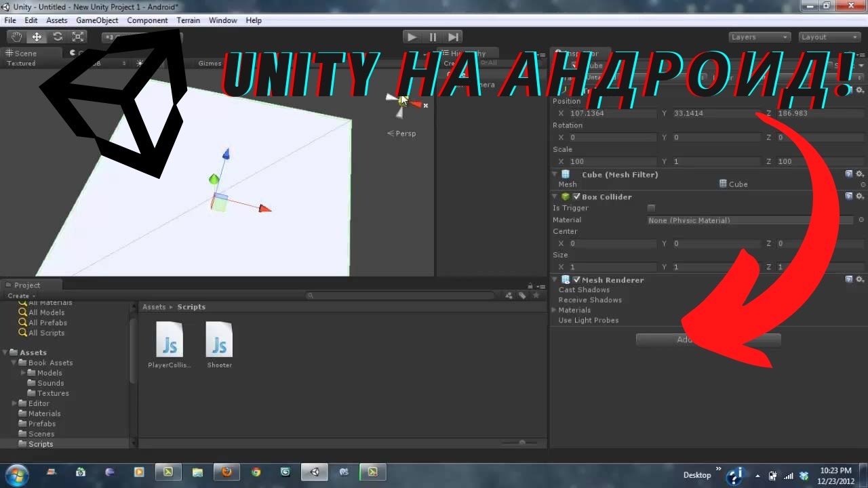Image resolution: width=868 pixels, height=488 pixels.
Task: Click the blue Z-axis arrow handle
Action: tap(226, 155)
